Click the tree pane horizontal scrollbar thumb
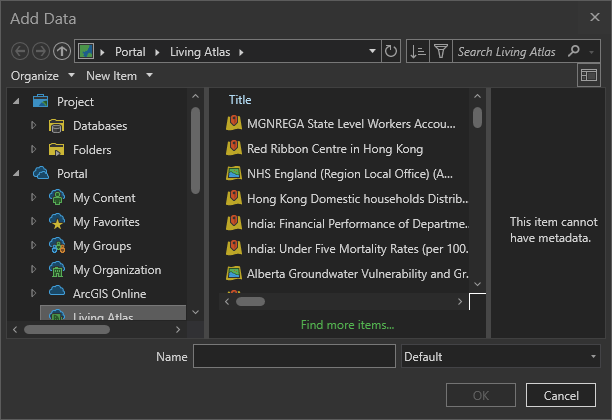This screenshot has height=420, width=612. tap(67, 330)
